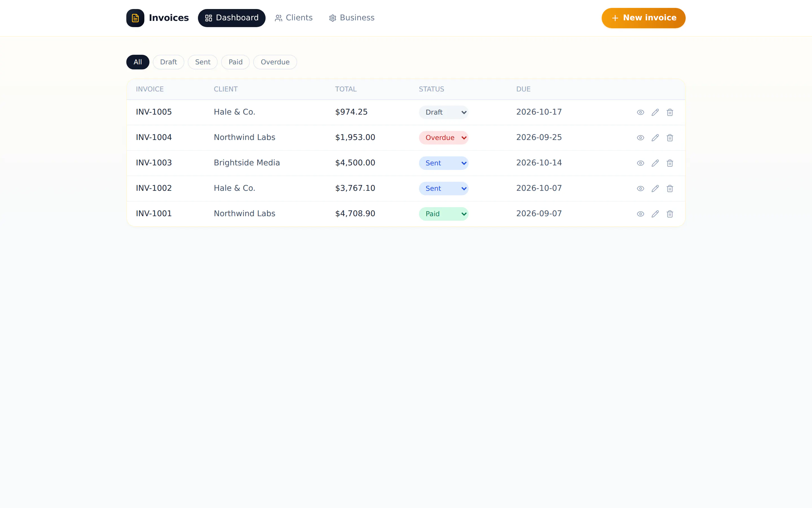This screenshot has height=508, width=812.
Task: Filter invoices by Paid status
Action: pos(235,62)
